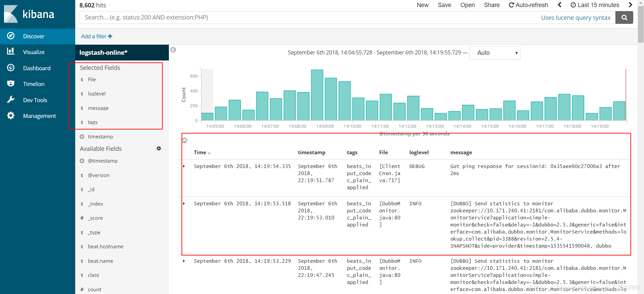Open the Uses lucene query syntax link
644x294 pixels.
coord(576,18)
